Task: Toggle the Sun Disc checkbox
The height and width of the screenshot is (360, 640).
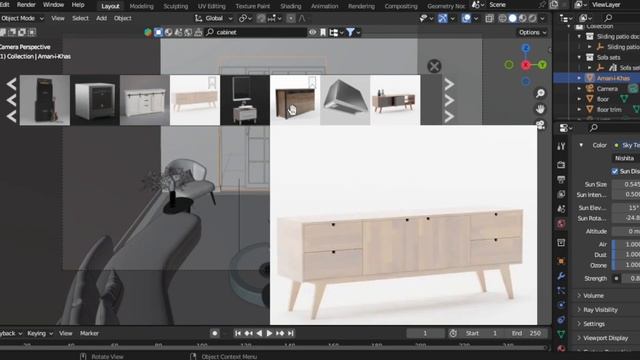Action: [615, 171]
